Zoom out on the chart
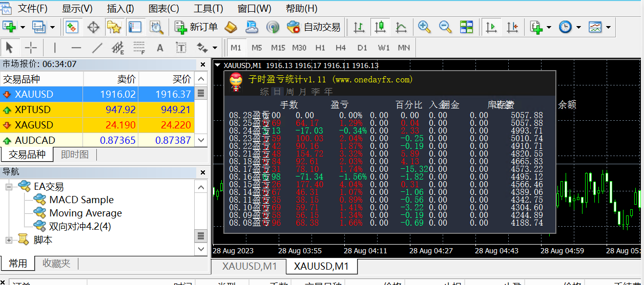644x285 pixels. click(445, 27)
